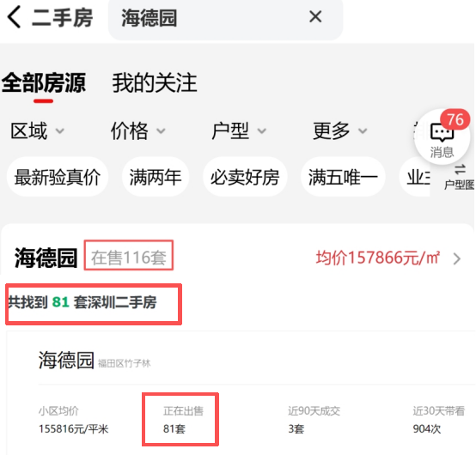Tap 近90天成交 3套 stat
This screenshot has height=455, width=476.
coord(314,420)
